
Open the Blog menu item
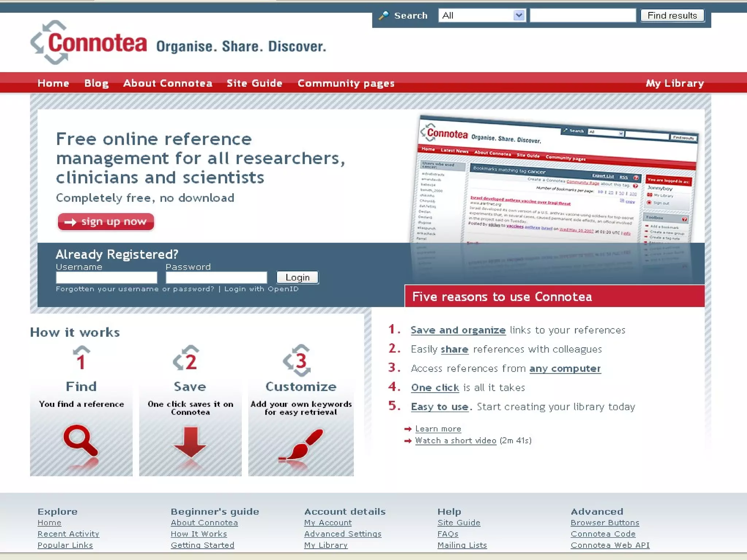tap(96, 83)
